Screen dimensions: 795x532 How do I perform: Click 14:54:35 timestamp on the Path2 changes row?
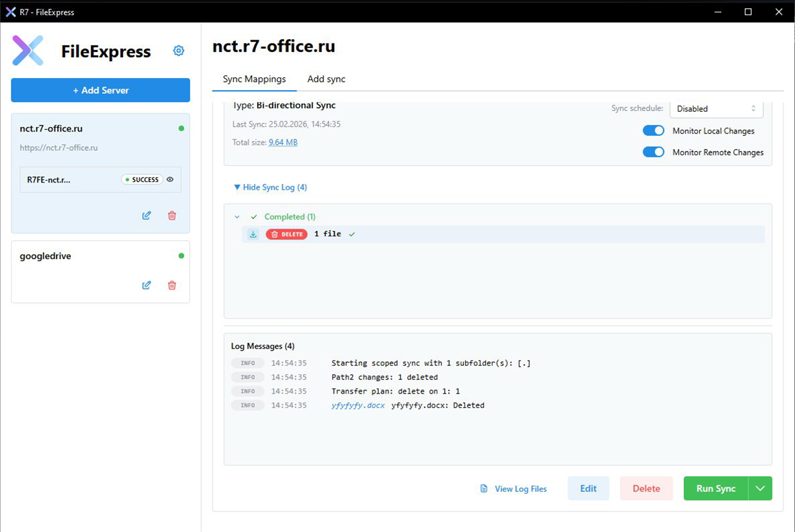click(x=289, y=377)
